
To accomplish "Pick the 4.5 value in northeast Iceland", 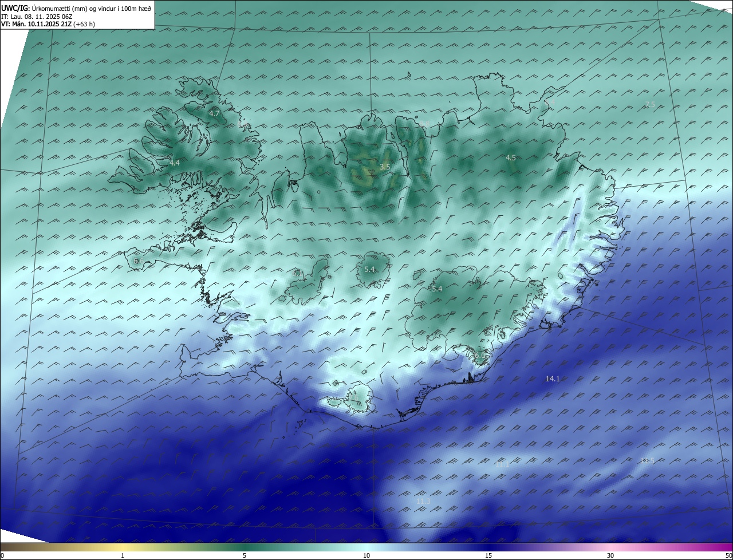I will [510, 157].
